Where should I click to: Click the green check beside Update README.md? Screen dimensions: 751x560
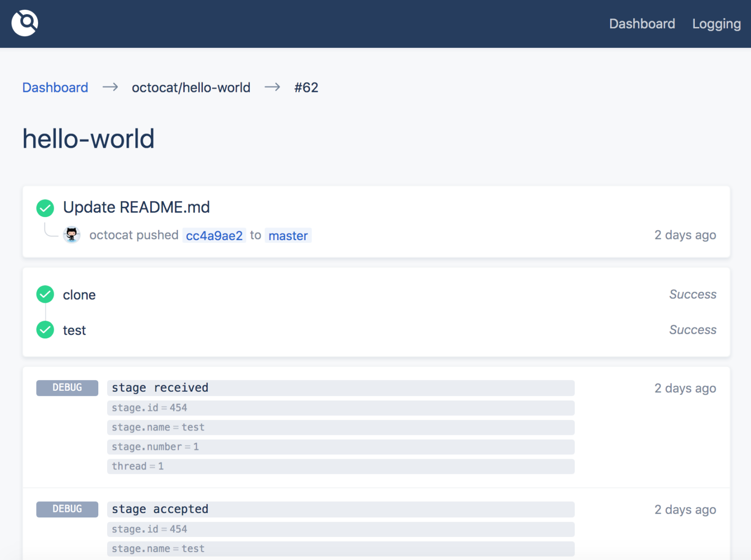44,208
